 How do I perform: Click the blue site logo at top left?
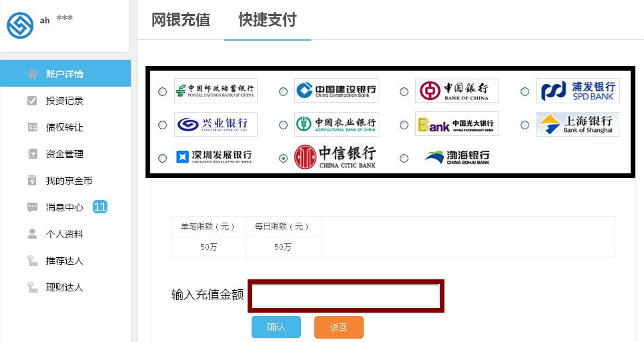click(x=20, y=25)
